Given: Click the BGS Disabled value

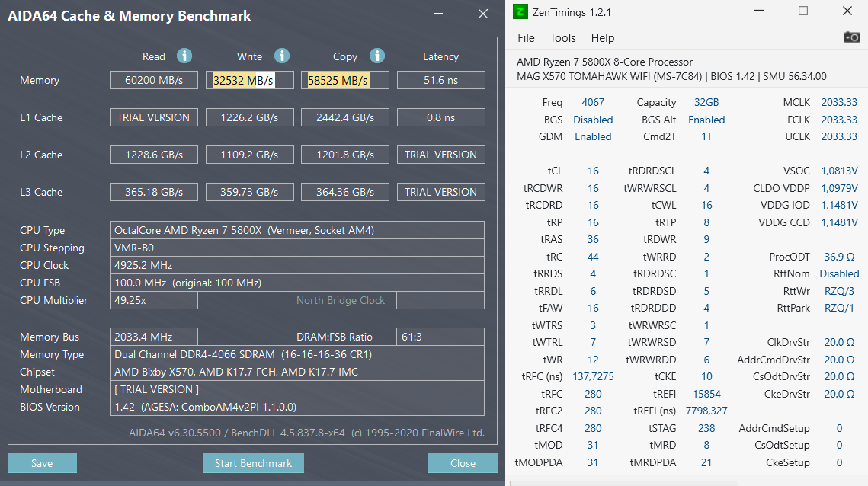Looking at the screenshot, I should 593,120.
